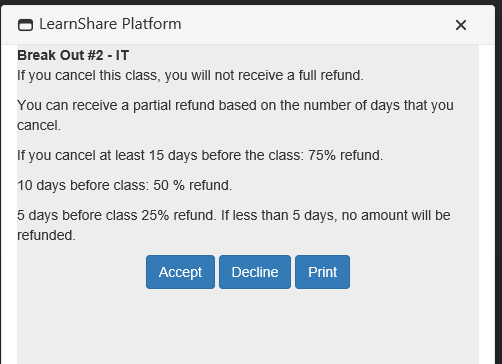The width and height of the screenshot is (502, 364).
Task: Click the dark backdrop above the dialog
Action: [251, 2]
